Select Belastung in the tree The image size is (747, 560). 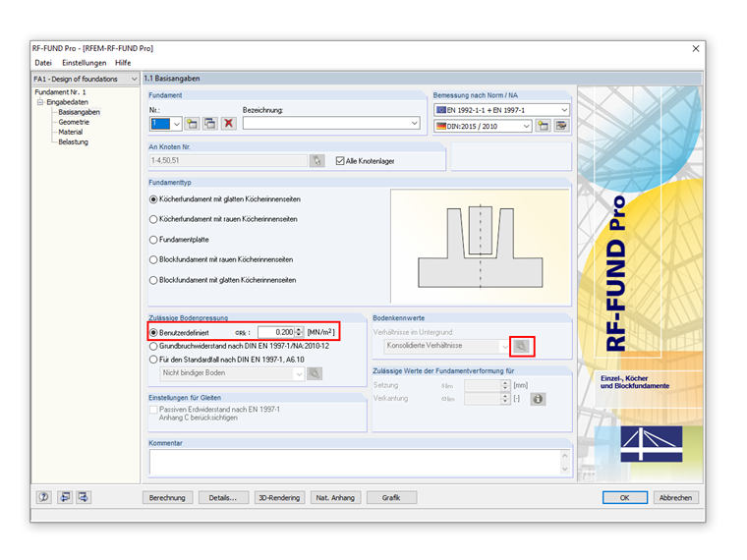(x=74, y=142)
